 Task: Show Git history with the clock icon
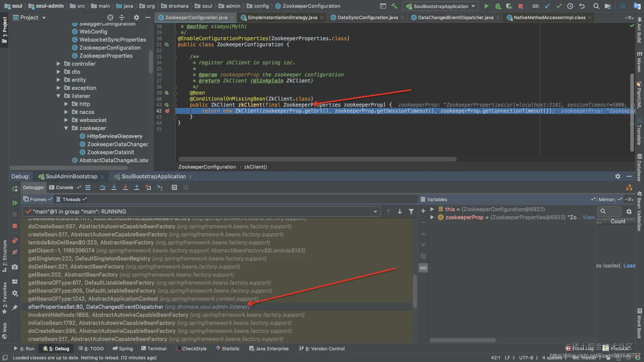[570, 6]
